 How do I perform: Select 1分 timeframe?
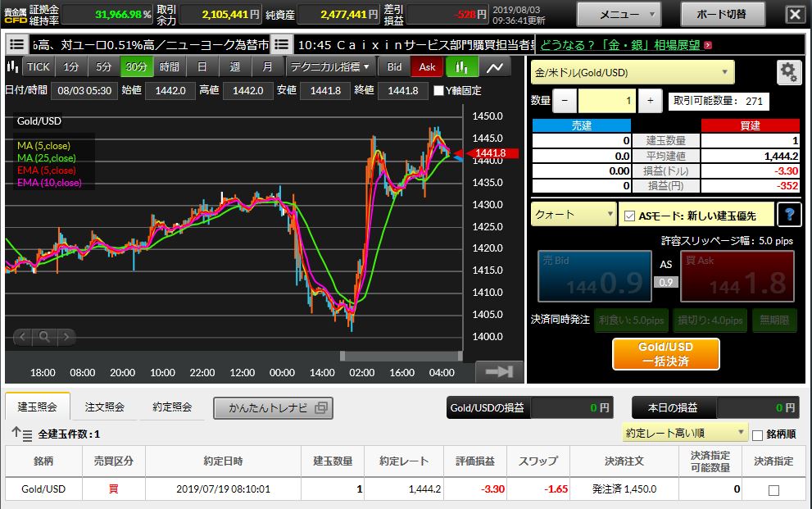click(71, 66)
